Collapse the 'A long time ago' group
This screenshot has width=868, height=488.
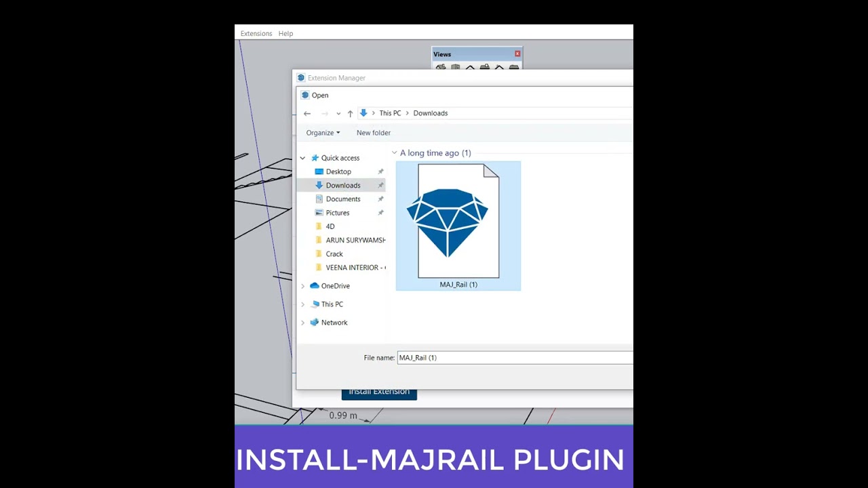coord(394,153)
